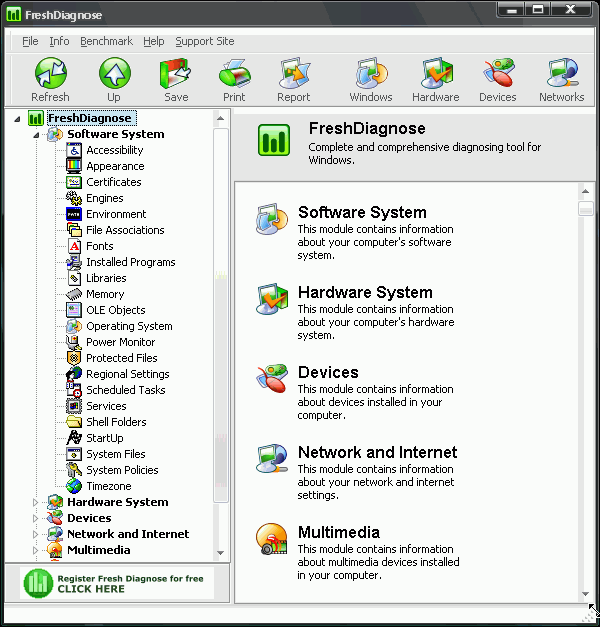Open the Help menu
This screenshot has width=600, height=627.
154,41
